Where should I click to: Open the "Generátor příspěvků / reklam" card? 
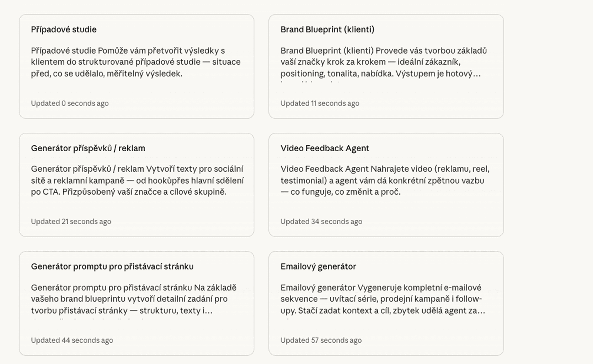tap(137, 184)
